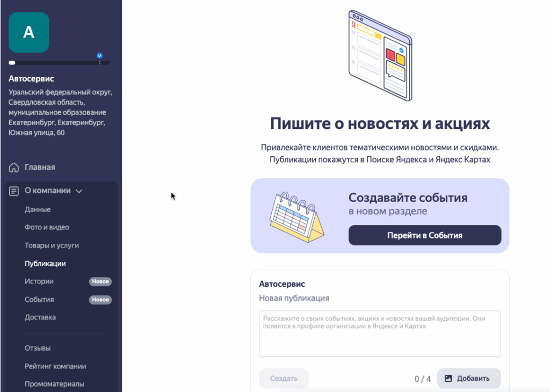
Task: Click the Пишите о новостях и акциях heading
Action: 380,124
